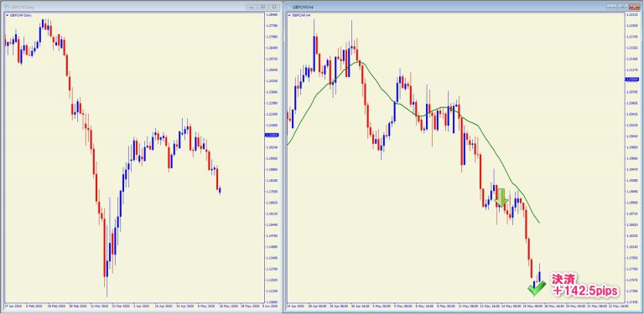Minimize the GBPCHF Daily chart window
The image size is (644, 314).
252,7
